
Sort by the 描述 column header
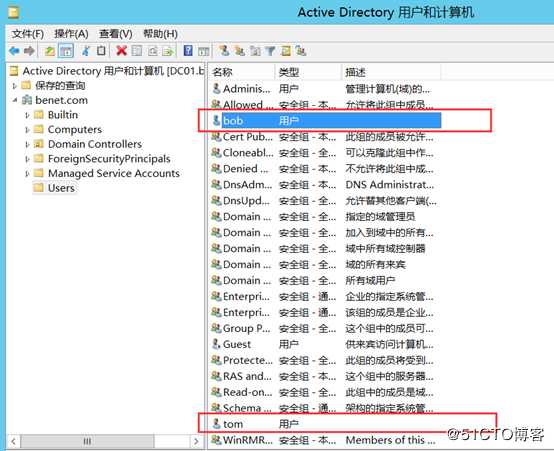(391, 72)
